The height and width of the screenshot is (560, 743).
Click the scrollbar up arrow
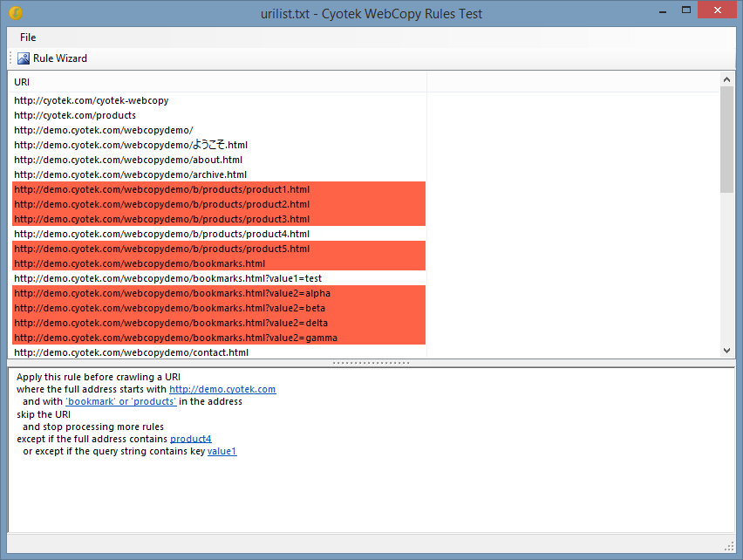click(726, 79)
